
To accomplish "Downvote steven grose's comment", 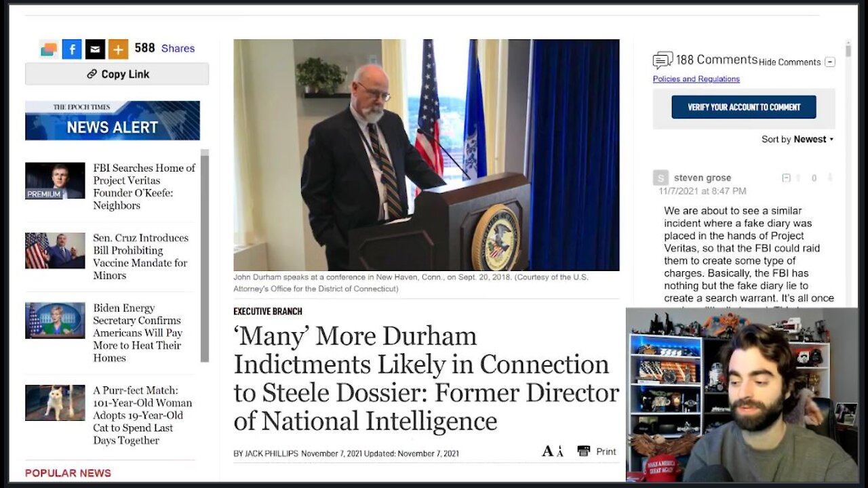I will (x=829, y=178).
